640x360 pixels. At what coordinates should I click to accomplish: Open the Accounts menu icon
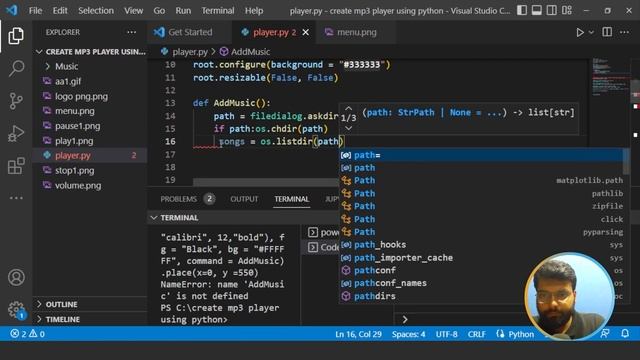point(16,277)
